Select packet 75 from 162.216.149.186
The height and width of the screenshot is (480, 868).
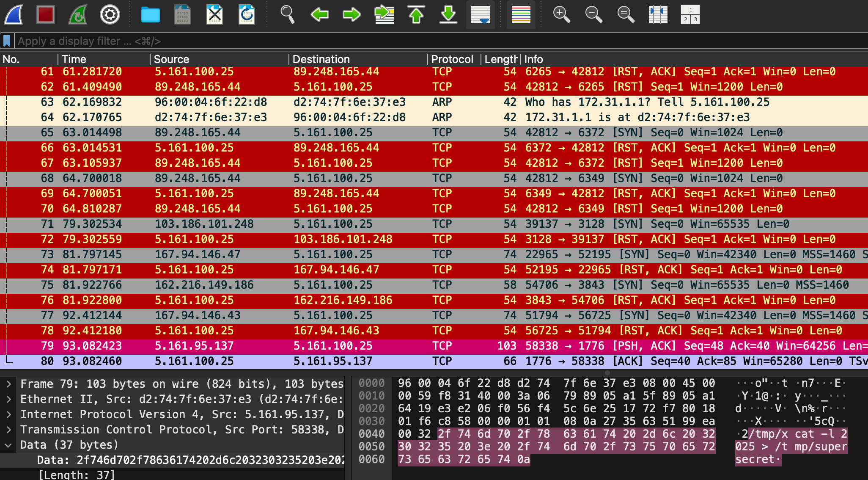click(x=434, y=285)
